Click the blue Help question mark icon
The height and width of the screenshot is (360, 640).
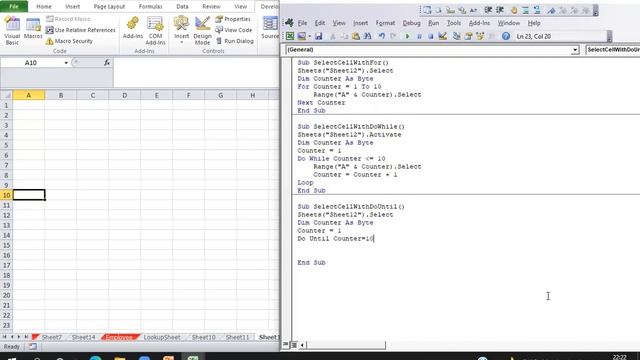click(x=506, y=36)
